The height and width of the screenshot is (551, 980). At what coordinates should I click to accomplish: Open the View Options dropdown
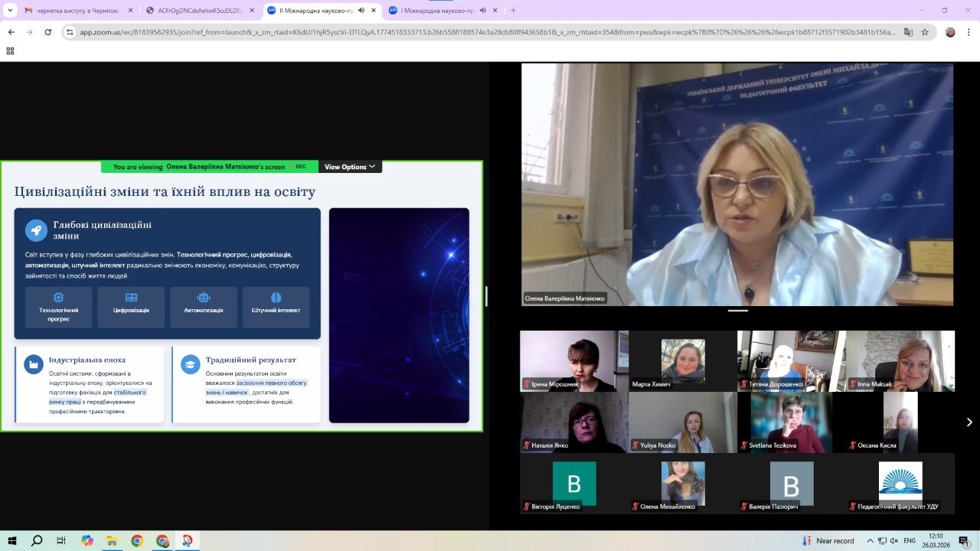pos(350,167)
